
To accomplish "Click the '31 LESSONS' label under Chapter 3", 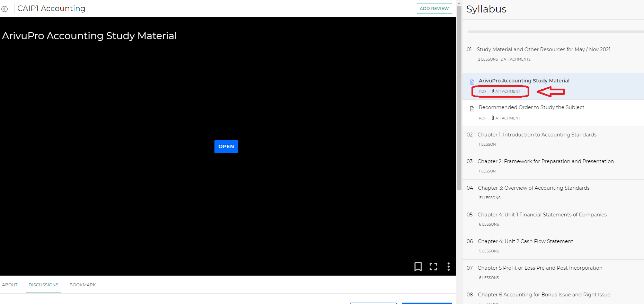I will coord(489,198).
